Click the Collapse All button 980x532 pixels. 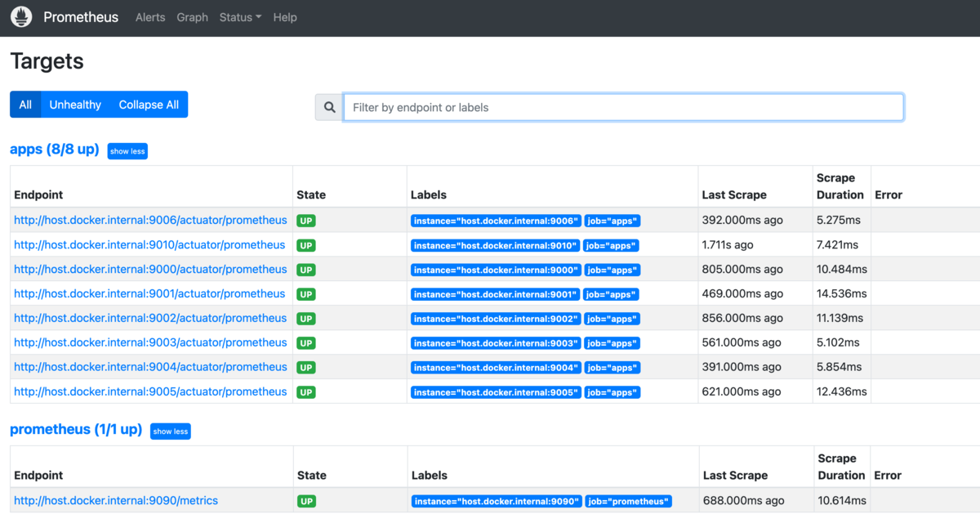(x=149, y=105)
